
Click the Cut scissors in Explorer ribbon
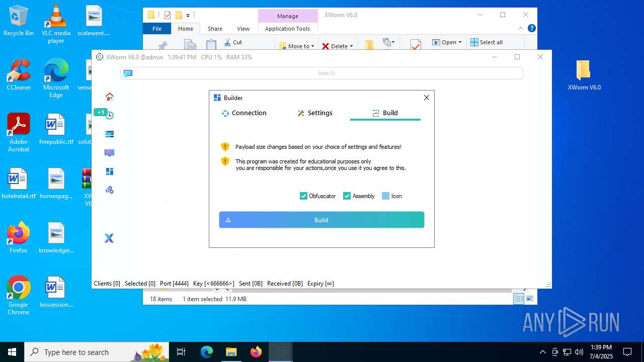tap(227, 42)
